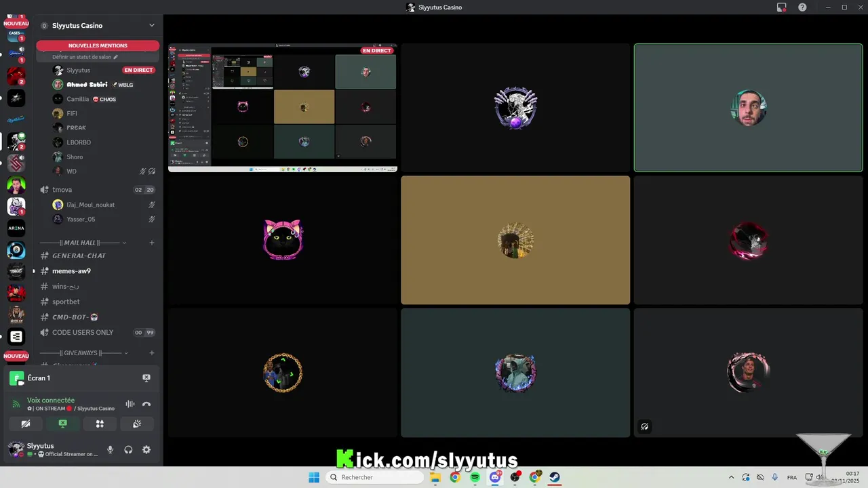Viewport: 868px width, 488px height.
Task: Toggle taskbar microphone tray icon
Action: (774, 477)
